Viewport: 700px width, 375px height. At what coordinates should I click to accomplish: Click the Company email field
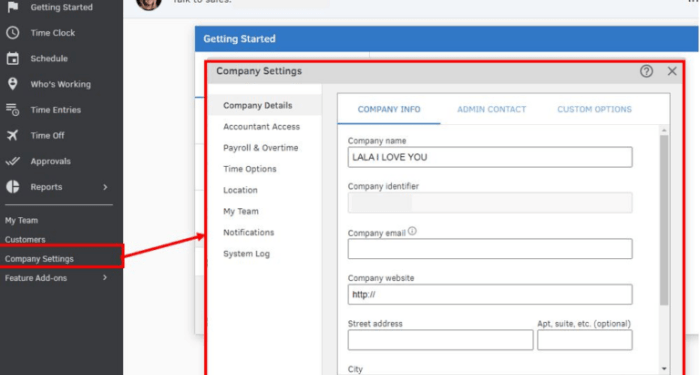[490, 249]
